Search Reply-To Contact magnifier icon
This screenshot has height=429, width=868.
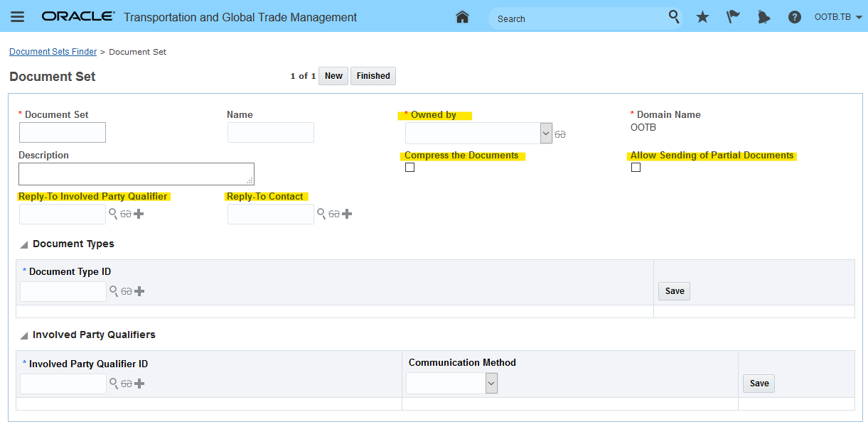321,213
